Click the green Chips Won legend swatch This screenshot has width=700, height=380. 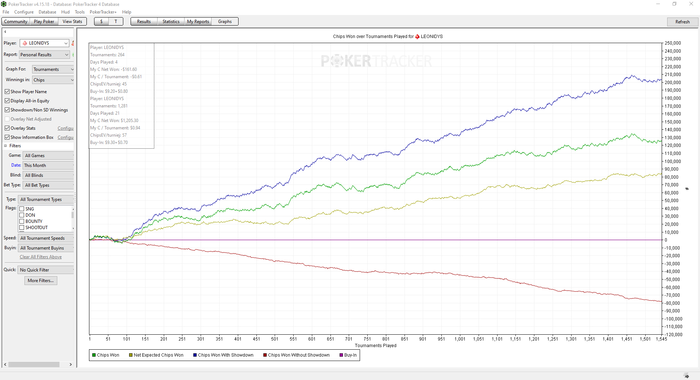click(94, 355)
